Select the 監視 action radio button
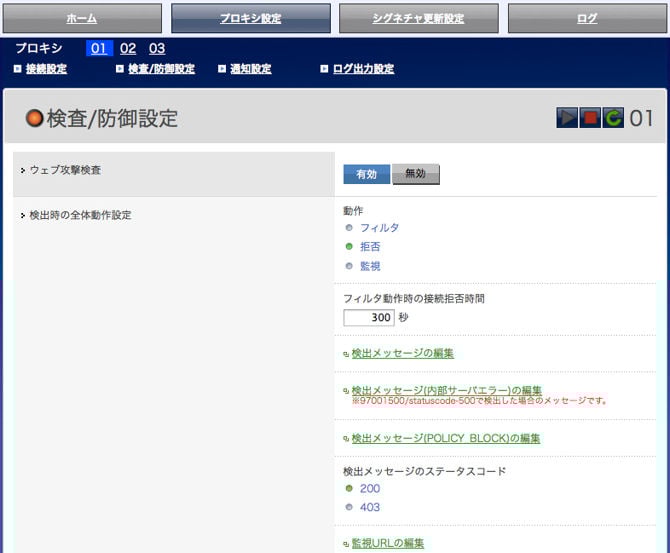670x553 pixels. tap(349, 266)
